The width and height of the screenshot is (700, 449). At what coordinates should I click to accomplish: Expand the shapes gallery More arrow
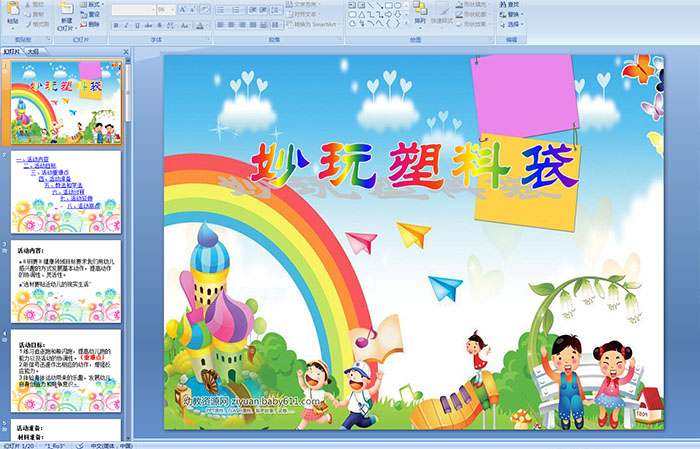click(406, 24)
